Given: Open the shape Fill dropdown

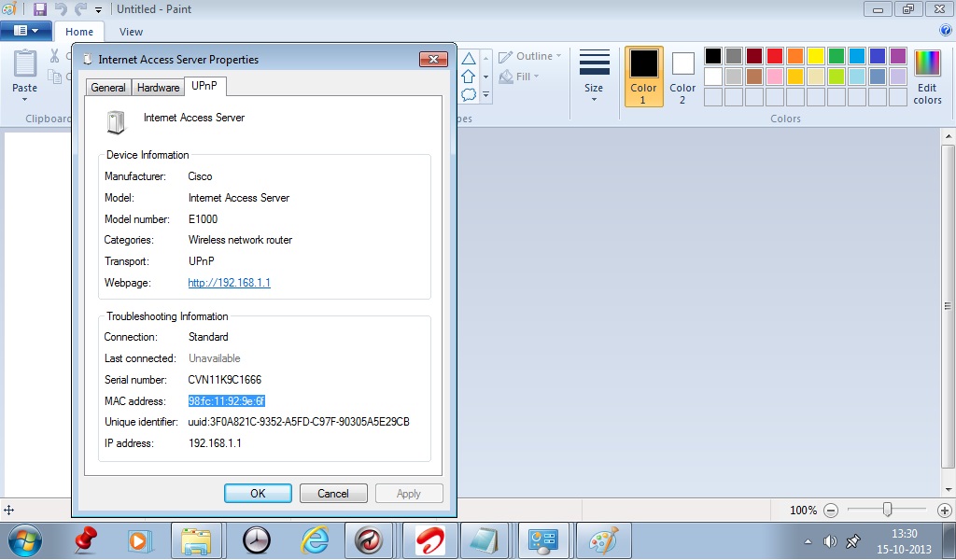Looking at the screenshot, I should point(519,77).
